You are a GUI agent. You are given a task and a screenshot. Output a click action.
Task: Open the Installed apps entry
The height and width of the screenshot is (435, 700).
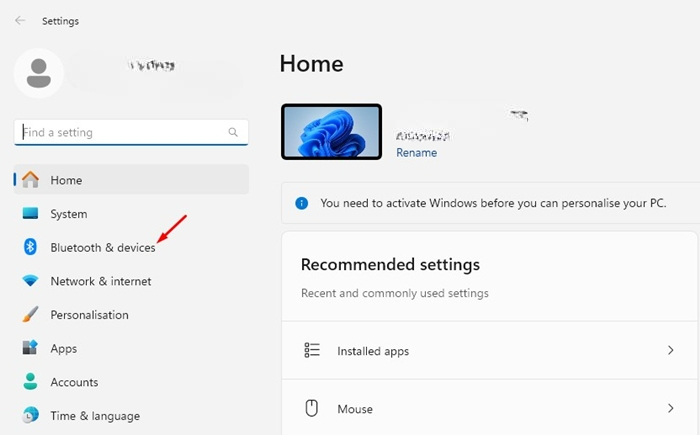[x=489, y=351]
